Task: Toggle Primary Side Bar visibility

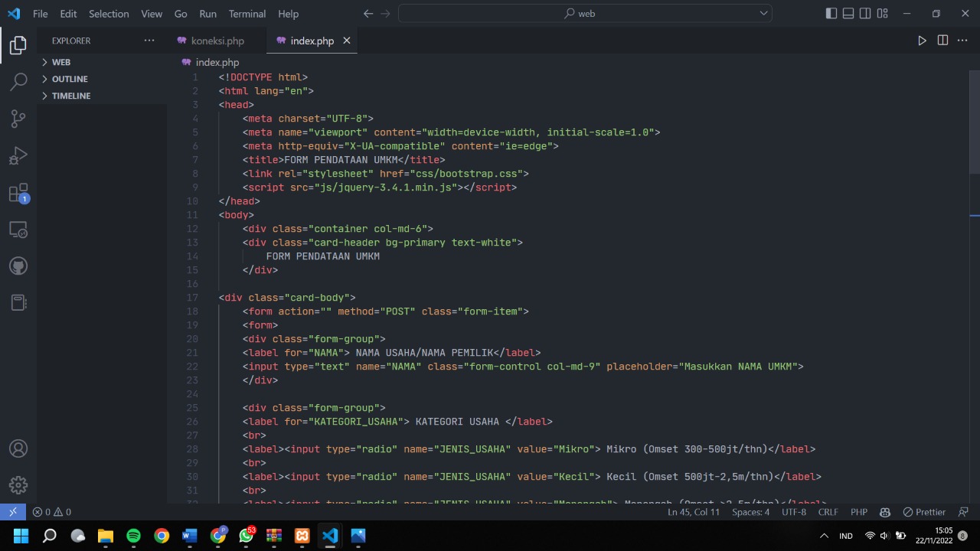Action: [x=831, y=14]
